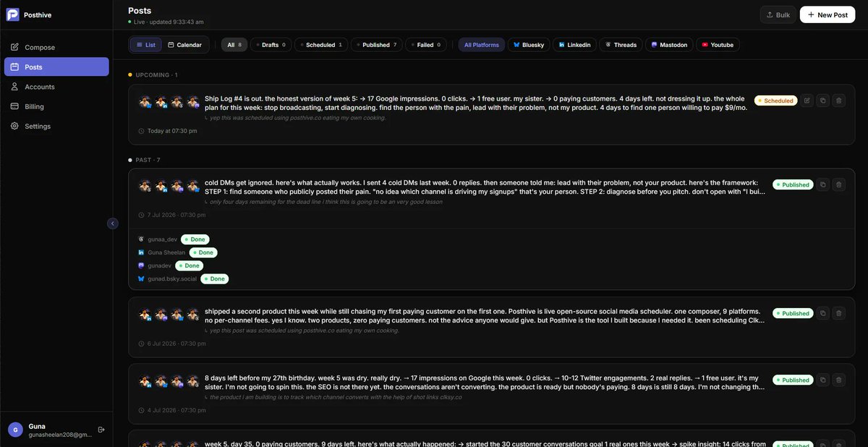Switch to Calendar view
This screenshot has width=868, height=447.
tap(185, 45)
